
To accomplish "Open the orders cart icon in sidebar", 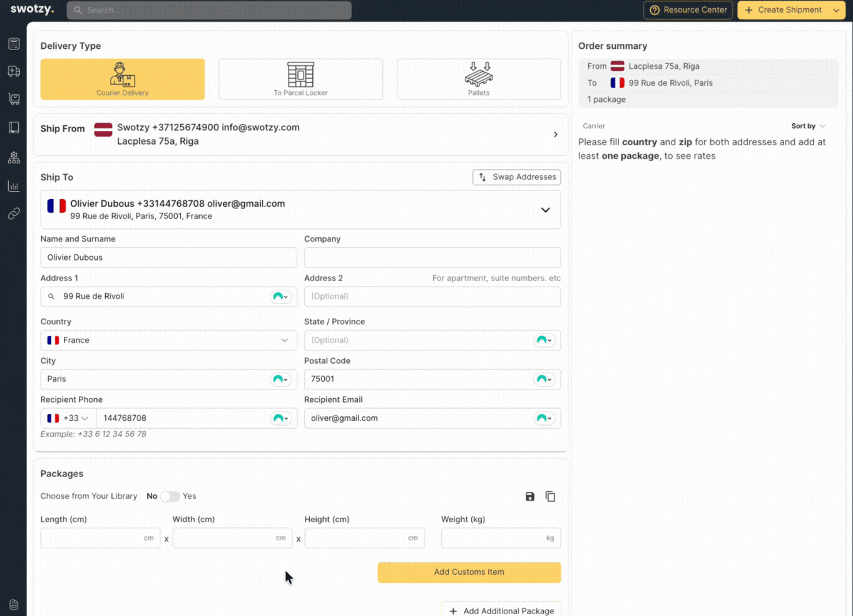I will click(14, 98).
